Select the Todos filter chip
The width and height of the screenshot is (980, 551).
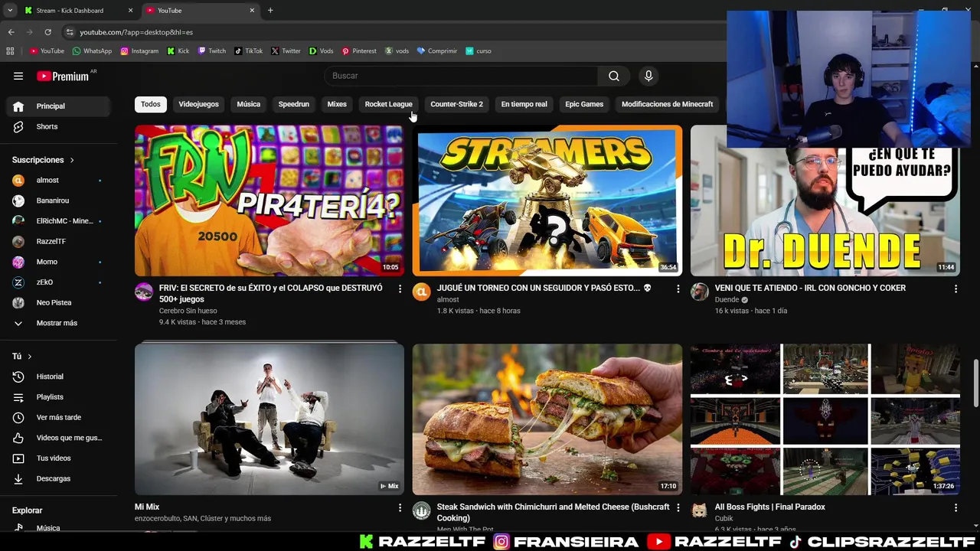[x=151, y=104]
